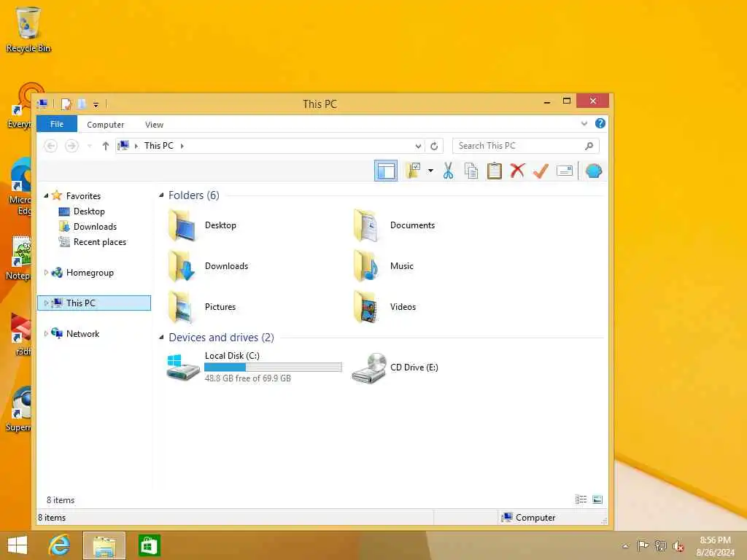Viewport: 747px width, 560px height.
Task: Select the Desktop folder icon
Action: (182, 225)
